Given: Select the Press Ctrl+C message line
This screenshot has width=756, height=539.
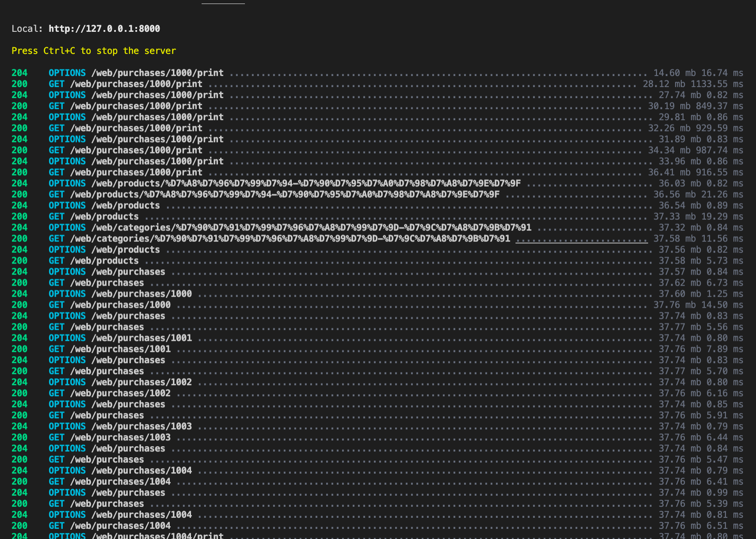Looking at the screenshot, I should click(x=94, y=50).
